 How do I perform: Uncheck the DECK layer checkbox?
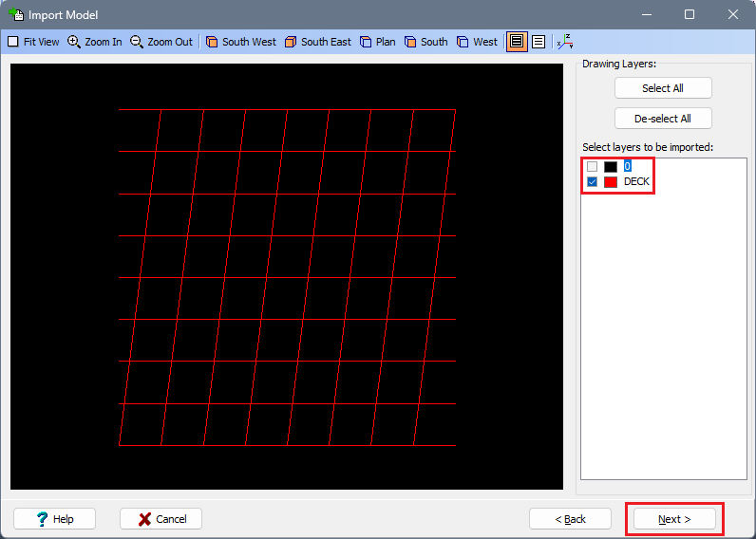[592, 182]
